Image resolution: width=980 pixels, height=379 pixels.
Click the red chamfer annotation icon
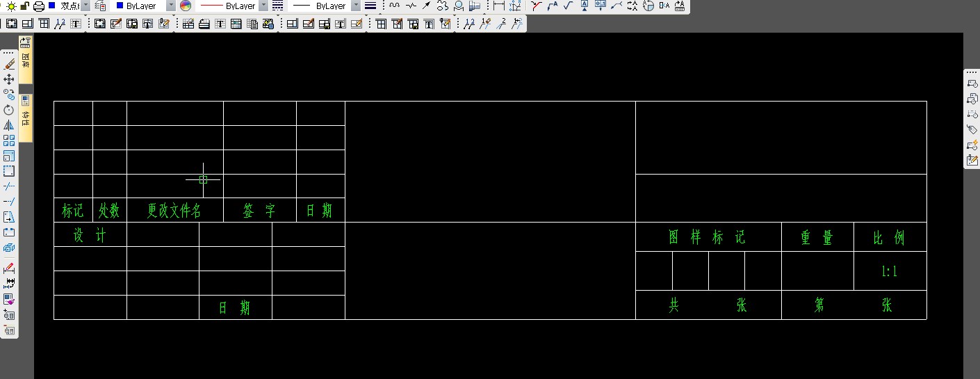point(536,6)
